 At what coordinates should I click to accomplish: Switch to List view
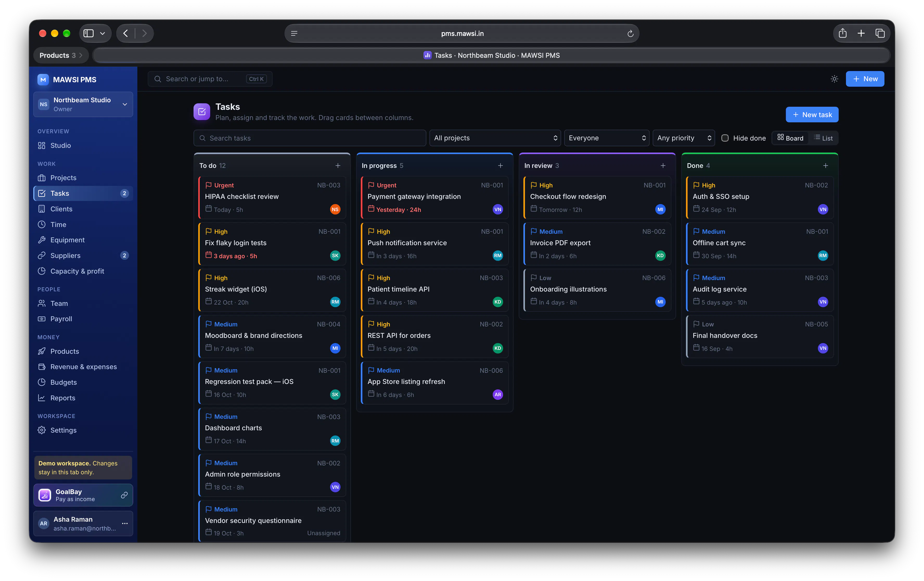(823, 138)
